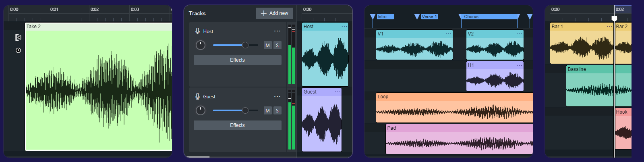
Task: Open the V1 clip options menu
Action: pyautogui.click(x=448, y=34)
